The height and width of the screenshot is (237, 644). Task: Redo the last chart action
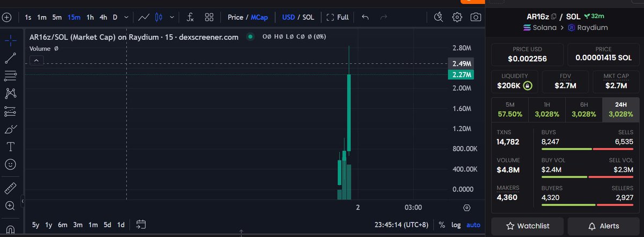coord(384,17)
